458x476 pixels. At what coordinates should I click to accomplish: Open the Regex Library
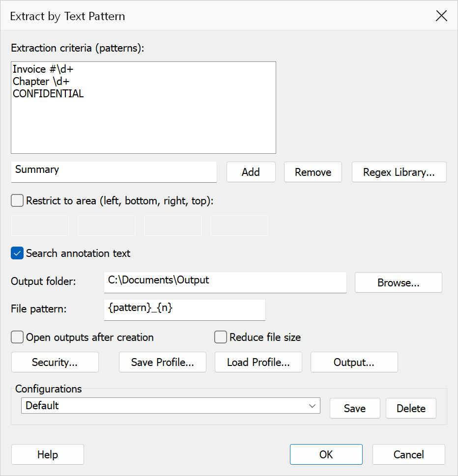pyautogui.click(x=399, y=172)
